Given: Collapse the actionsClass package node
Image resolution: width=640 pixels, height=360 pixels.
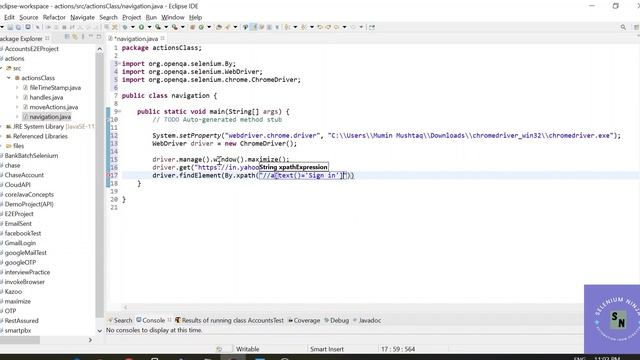Looking at the screenshot, I should [x=9, y=78].
